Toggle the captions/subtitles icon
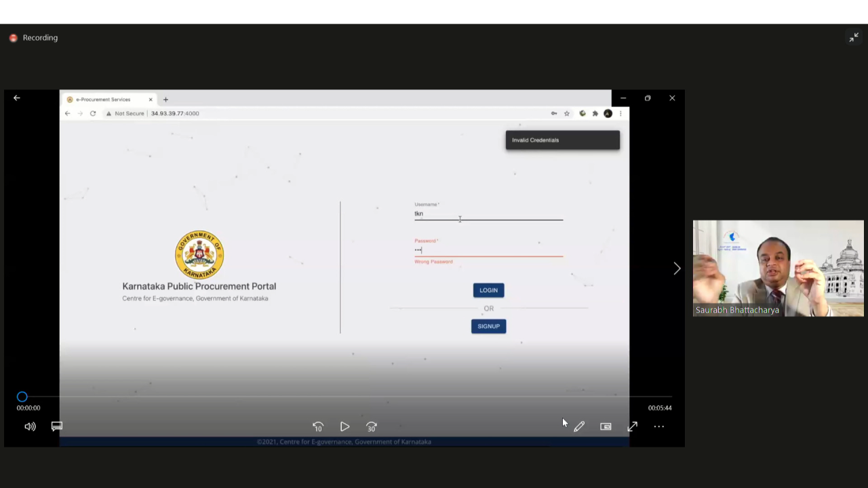This screenshot has width=868, height=488. (57, 426)
